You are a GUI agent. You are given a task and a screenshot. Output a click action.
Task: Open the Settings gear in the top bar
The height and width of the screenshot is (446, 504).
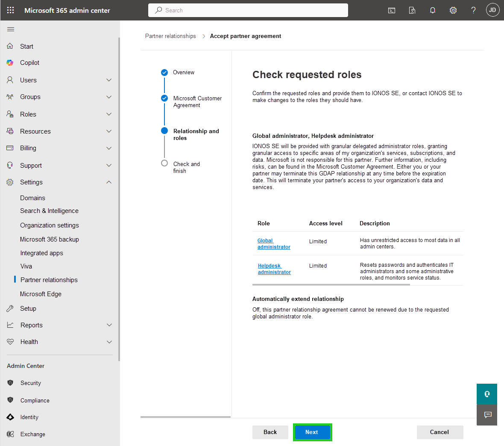(x=453, y=10)
